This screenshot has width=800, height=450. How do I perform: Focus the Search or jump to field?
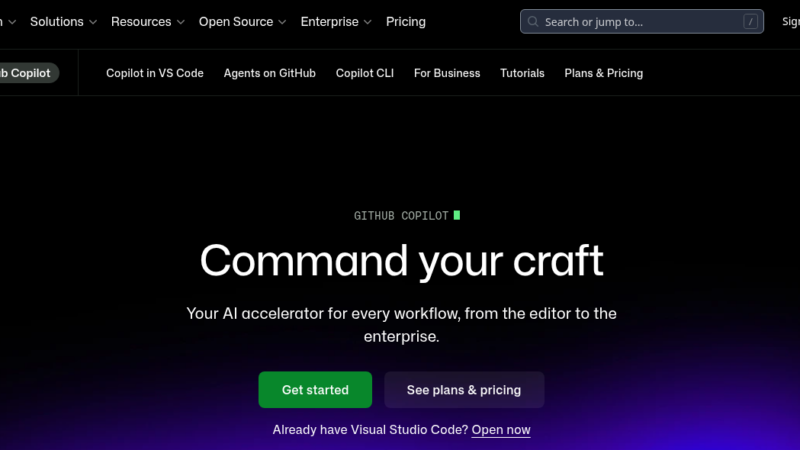(x=642, y=21)
